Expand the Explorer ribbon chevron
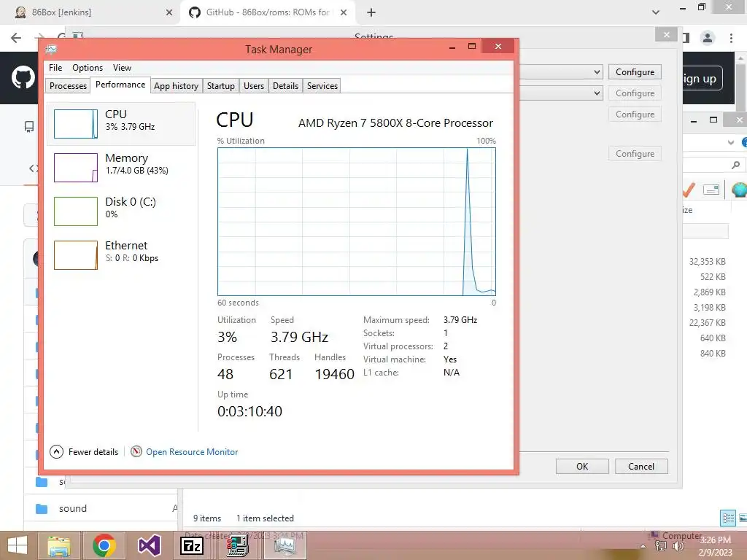The image size is (747, 560). point(731,142)
